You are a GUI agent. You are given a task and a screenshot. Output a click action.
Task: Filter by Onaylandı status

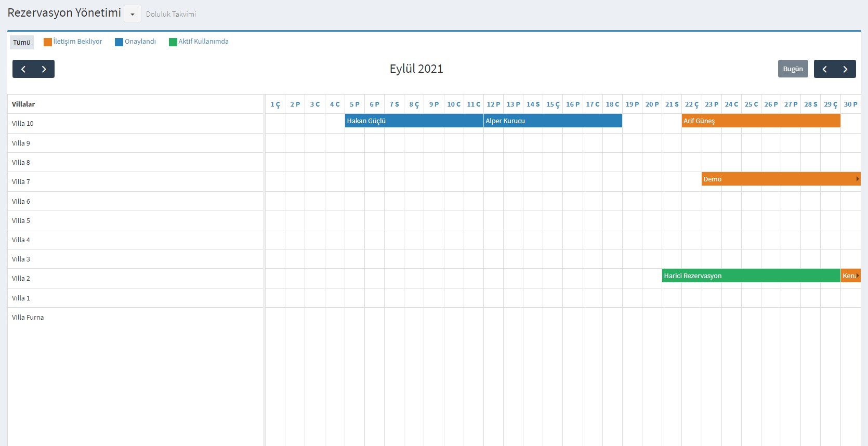click(140, 42)
